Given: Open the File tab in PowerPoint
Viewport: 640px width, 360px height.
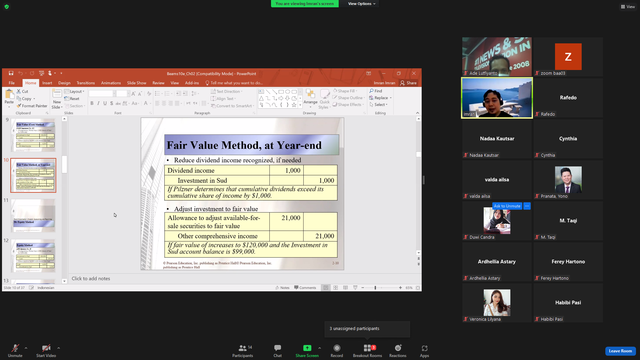Looking at the screenshot, I should 12,83.
